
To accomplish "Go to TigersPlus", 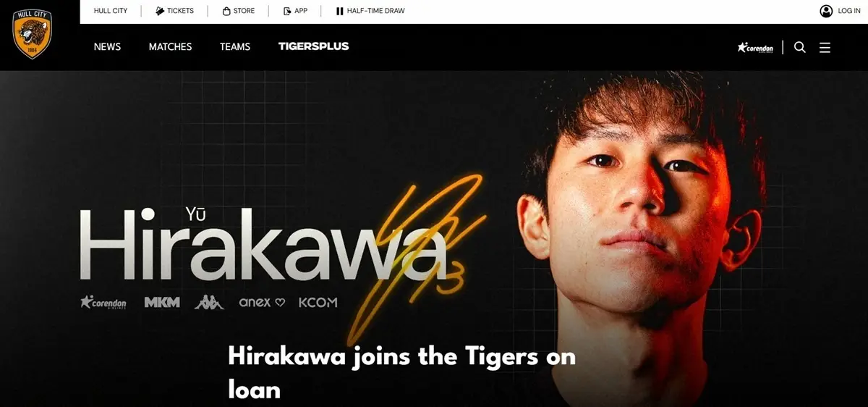I will [x=313, y=46].
